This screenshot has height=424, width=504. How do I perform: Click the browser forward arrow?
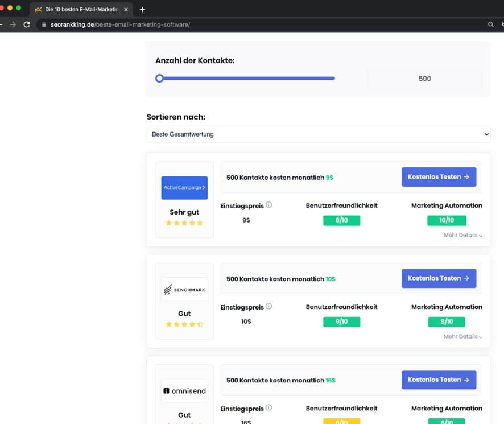click(x=13, y=24)
